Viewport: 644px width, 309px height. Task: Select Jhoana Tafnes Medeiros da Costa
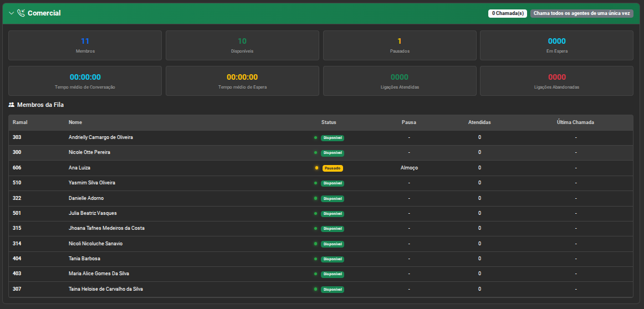click(107, 228)
